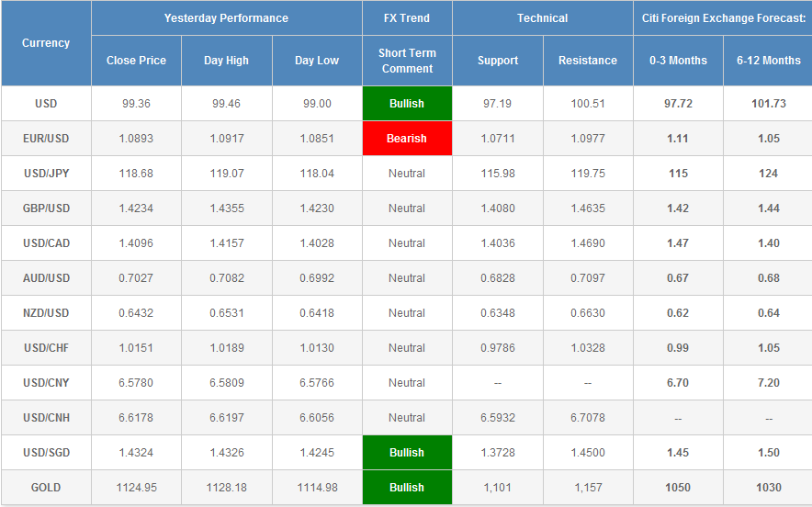Select the USD/CNY 6-12 month forecast 7.20
This screenshot has height=507, width=812.
(x=768, y=383)
